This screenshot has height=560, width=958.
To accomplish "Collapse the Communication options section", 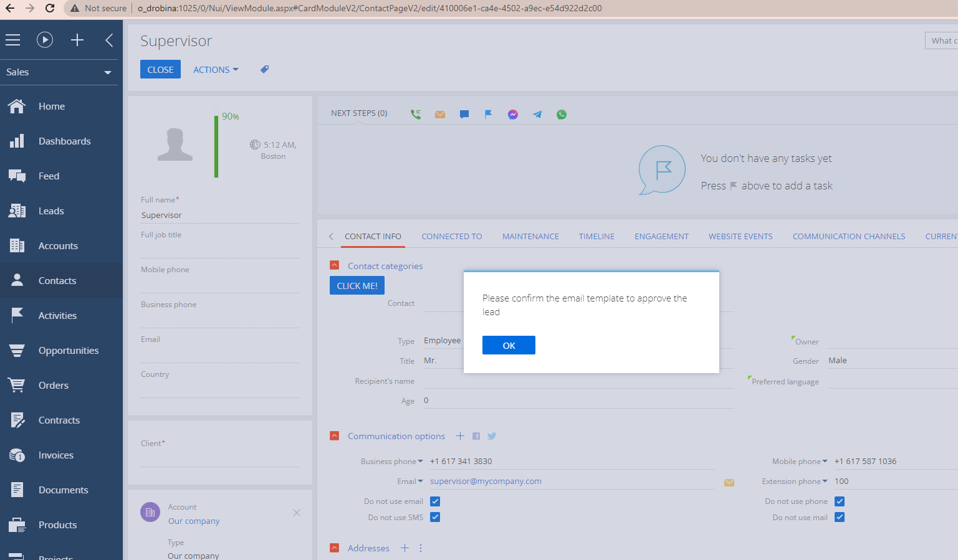I will coord(335,436).
